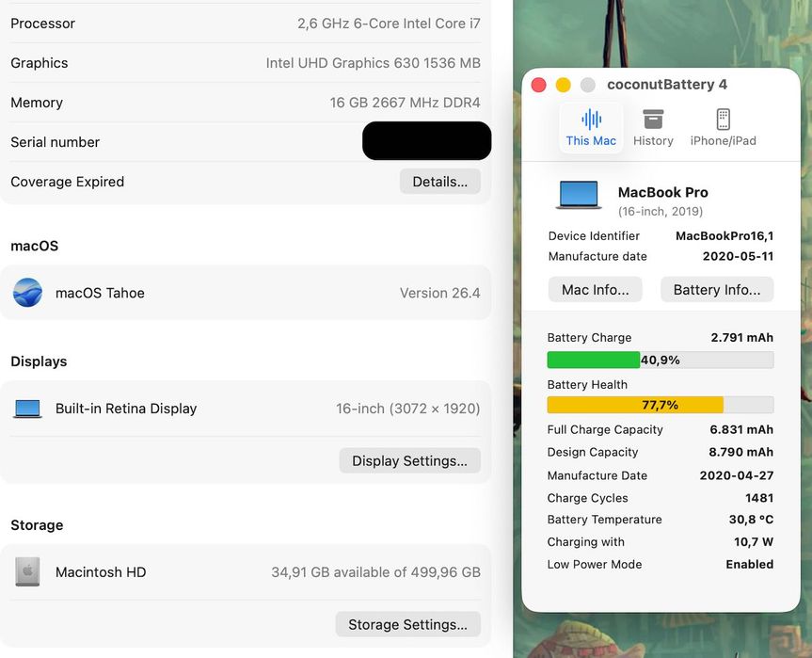Click the Battery Temperature value 30,8 °C
Viewport: 812px width, 658px height.
pos(751,520)
